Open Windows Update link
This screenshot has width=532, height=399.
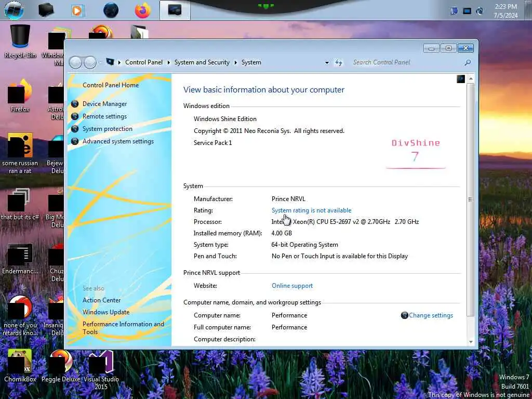click(x=106, y=312)
